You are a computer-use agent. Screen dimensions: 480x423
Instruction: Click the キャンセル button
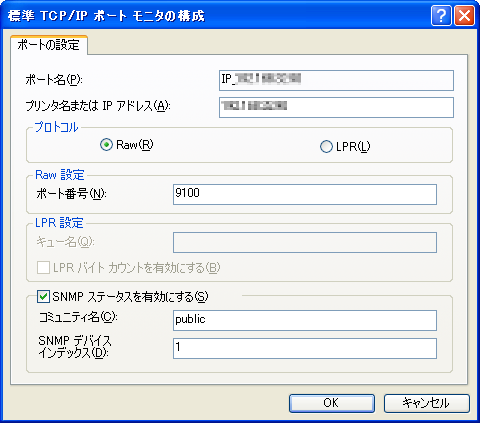[427, 403]
